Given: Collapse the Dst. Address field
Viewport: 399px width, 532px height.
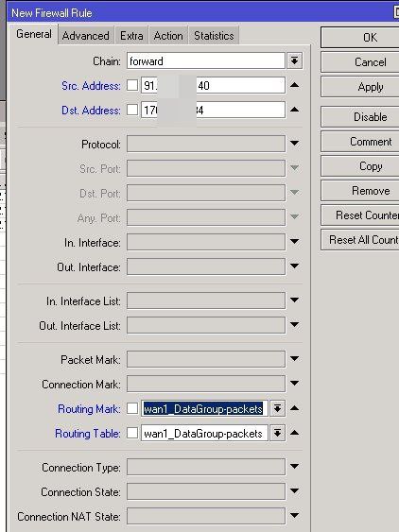Looking at the screenshot, I should point(294,110).
